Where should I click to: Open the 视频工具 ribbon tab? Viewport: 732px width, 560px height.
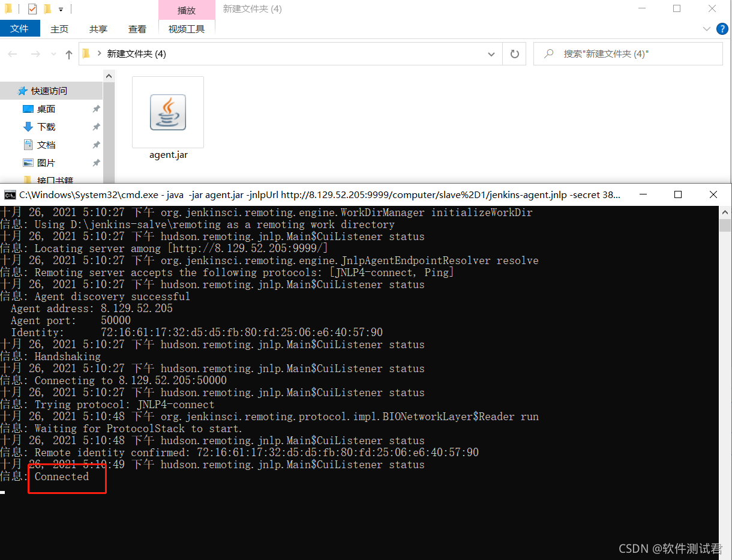(187, 29)
